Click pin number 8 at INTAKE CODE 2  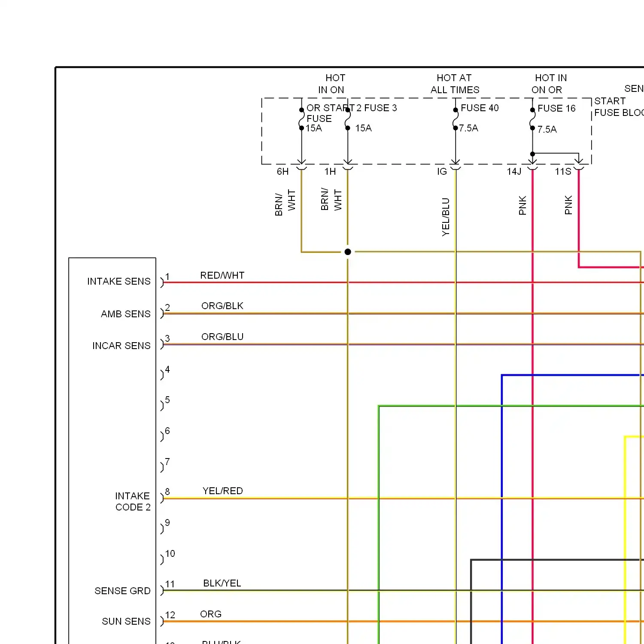167,492
